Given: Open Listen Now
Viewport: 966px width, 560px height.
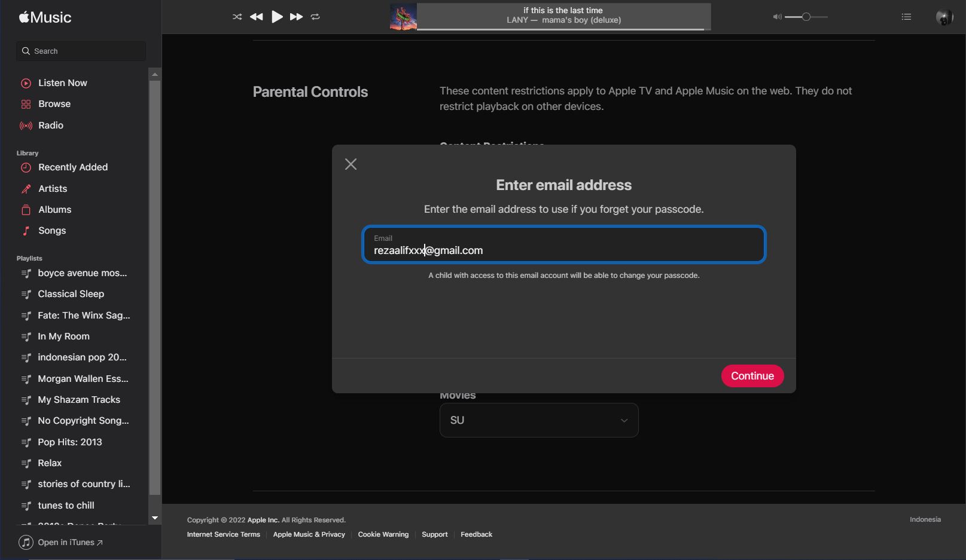Looking at the screenshot, I should click(62, 83).
